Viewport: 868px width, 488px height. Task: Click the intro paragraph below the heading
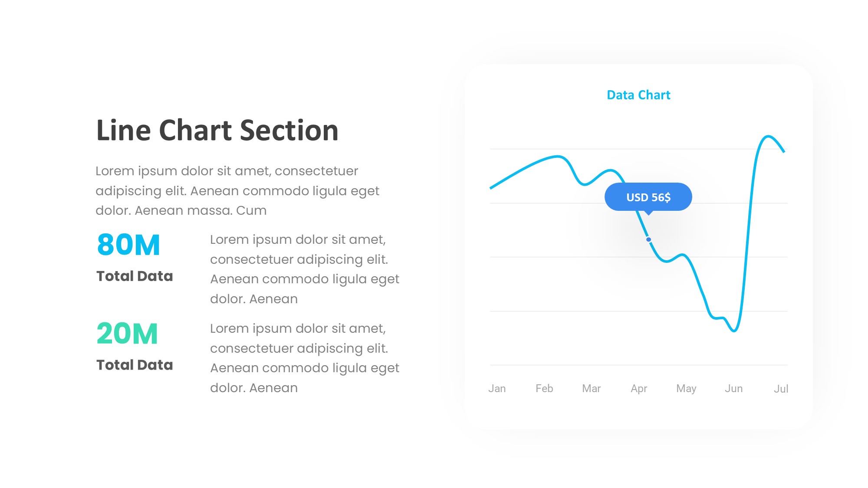[237, 191]
